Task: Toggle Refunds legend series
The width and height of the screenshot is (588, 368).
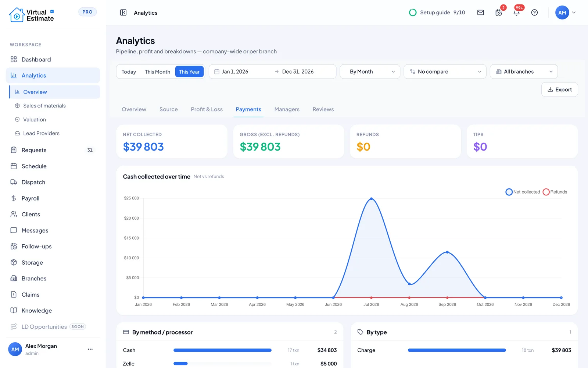Action: [x=555, y=192]
